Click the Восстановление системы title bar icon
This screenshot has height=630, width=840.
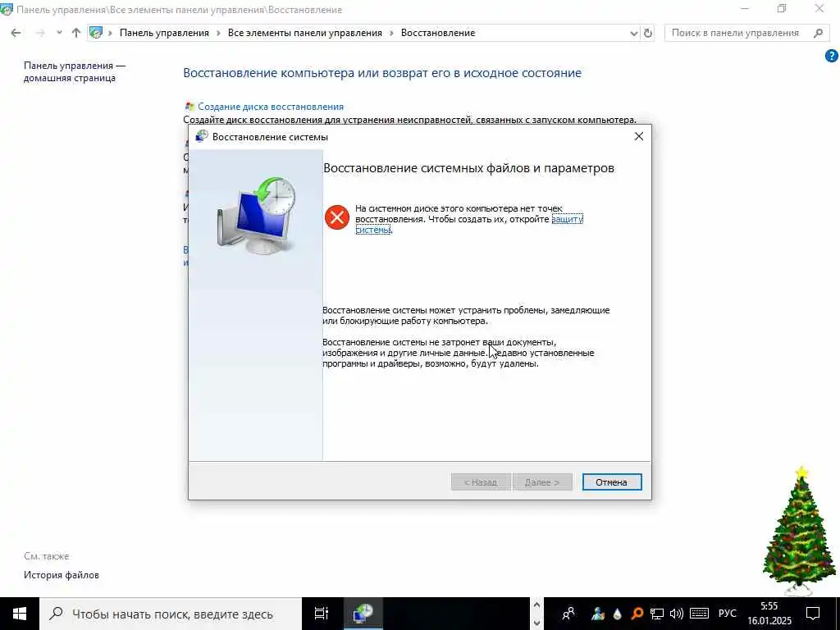click(202, 137)
